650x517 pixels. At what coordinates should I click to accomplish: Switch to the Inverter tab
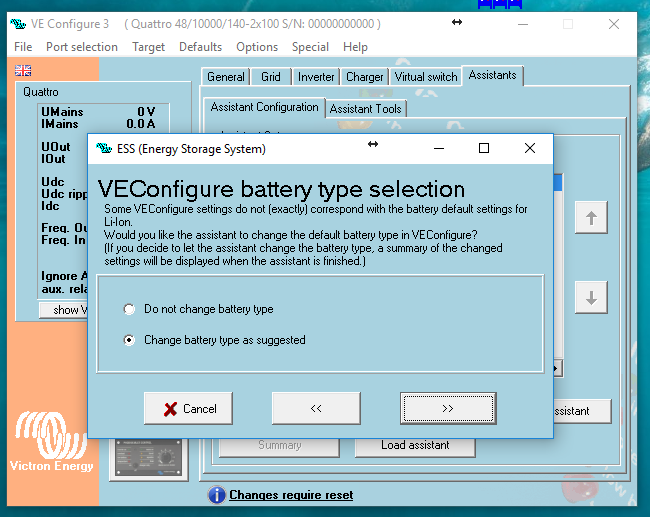pos(316,77)
